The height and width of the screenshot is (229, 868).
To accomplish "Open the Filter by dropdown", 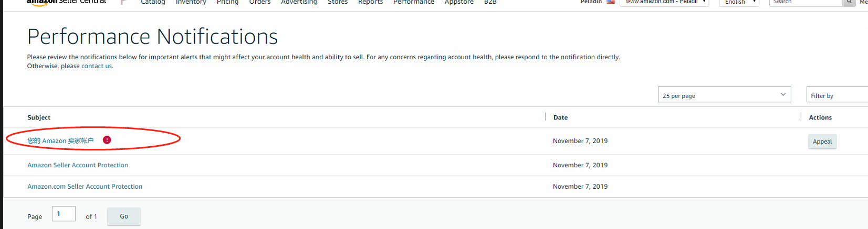I will (x=837, y=95).
